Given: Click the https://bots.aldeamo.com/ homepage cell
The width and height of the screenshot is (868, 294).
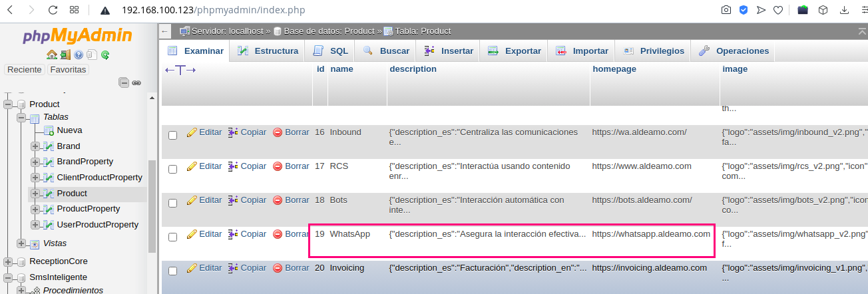Looking at the screenshot, I should 642,200.
